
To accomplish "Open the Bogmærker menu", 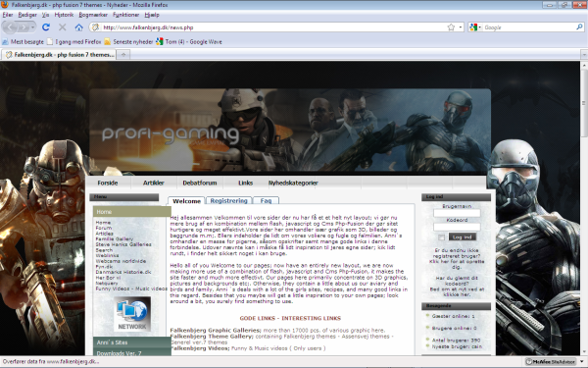I will click(x=93, y=15).
